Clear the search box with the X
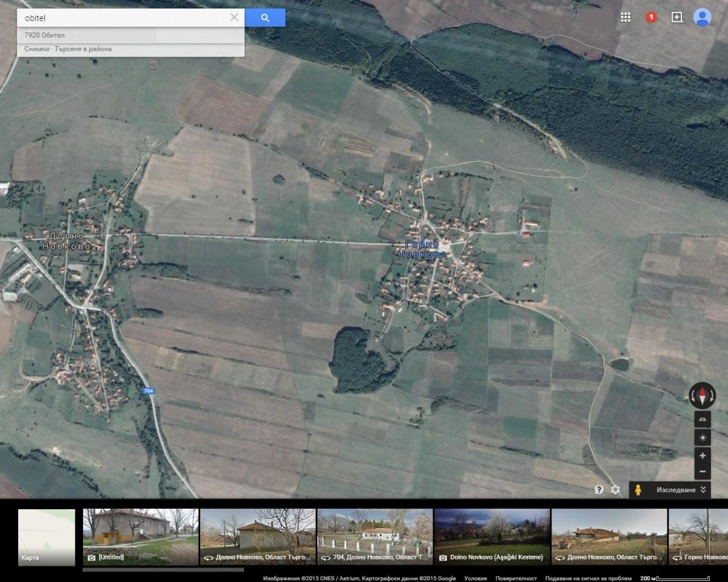Screen dimensions: 728x582 point(234,18)
